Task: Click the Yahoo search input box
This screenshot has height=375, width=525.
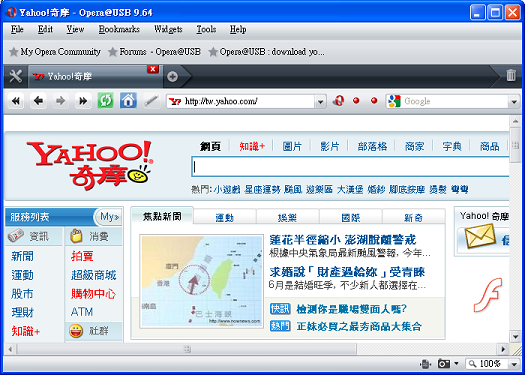Action: [350, 167]
